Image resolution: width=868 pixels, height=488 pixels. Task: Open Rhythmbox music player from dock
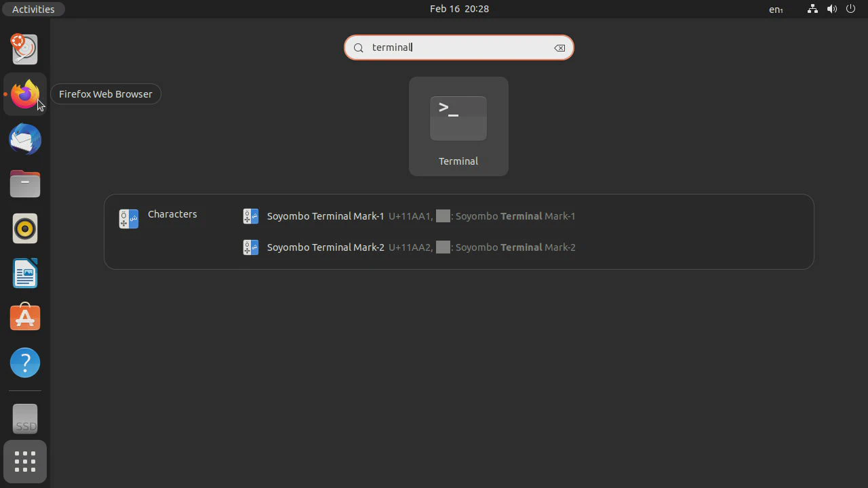point(25,228)
